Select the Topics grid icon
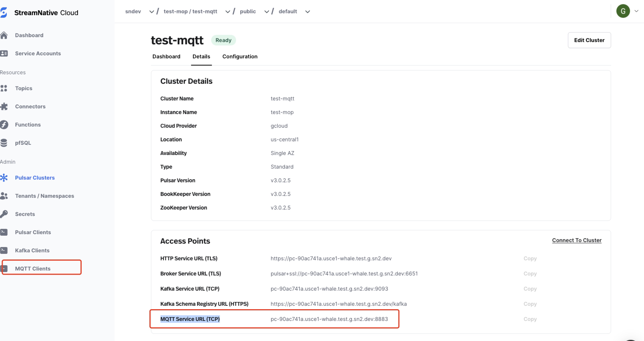The image size is (644, 341). pos(4,88)
